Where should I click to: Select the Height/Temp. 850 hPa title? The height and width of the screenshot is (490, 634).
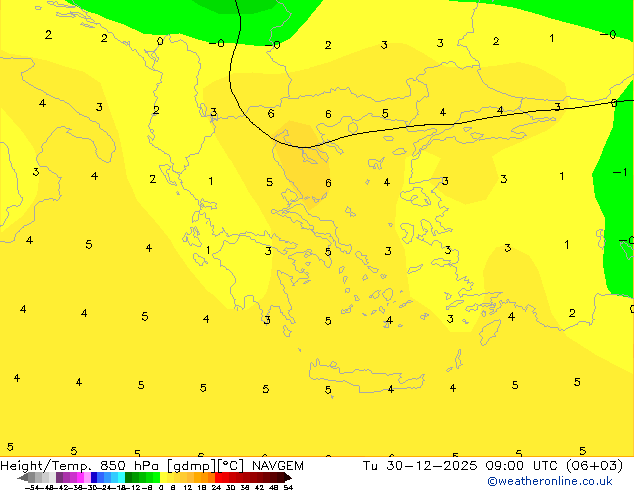pyautogui.click(x=81, y=466)
